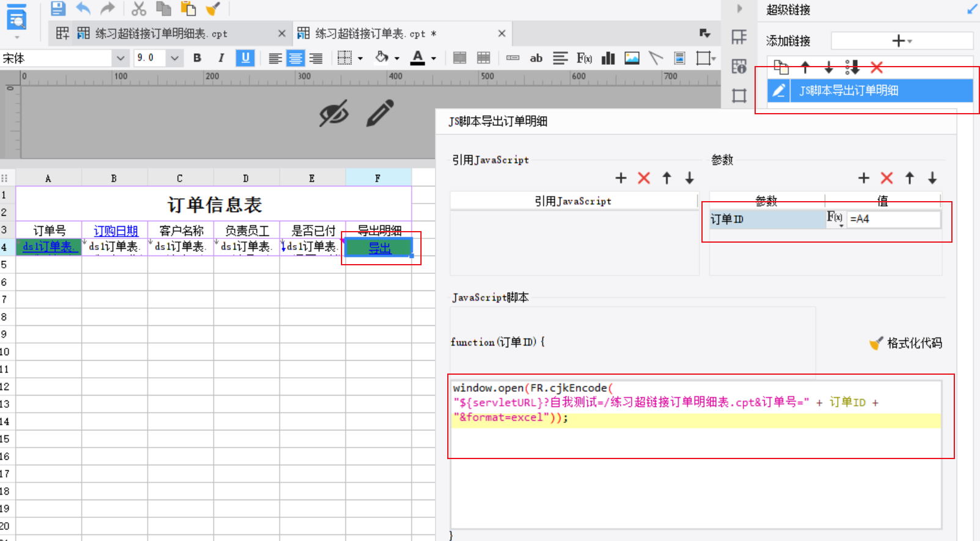
Task: Click the font color A icon
Action: point(418,58)
